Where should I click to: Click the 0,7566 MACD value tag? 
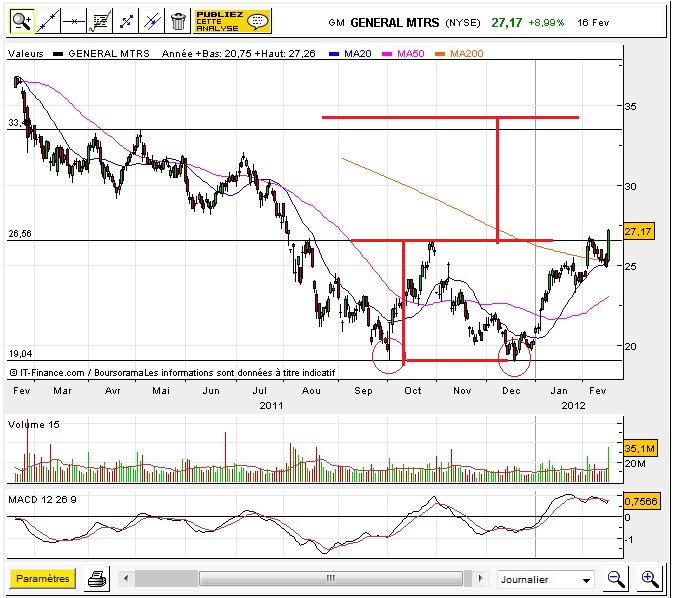coord(641,501)
